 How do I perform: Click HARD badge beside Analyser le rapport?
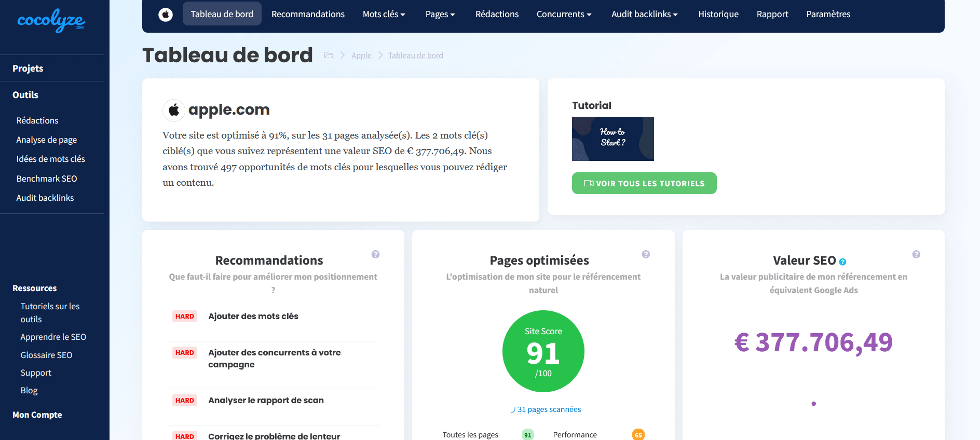tap(185, 401)
